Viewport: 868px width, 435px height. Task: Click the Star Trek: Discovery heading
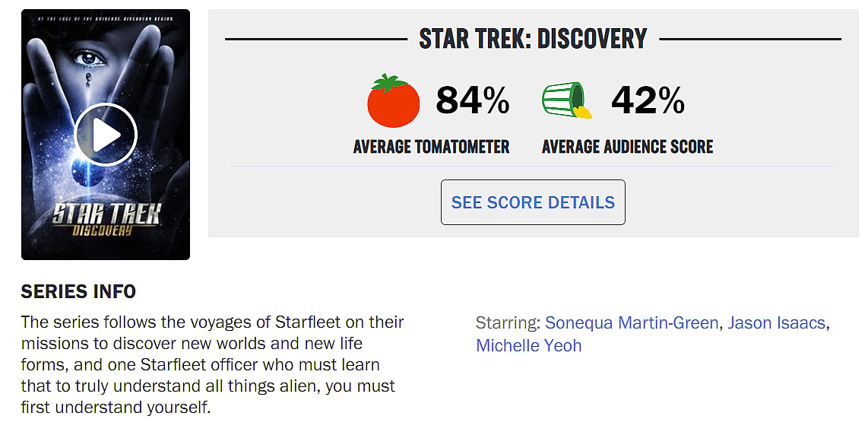point(533,39)
